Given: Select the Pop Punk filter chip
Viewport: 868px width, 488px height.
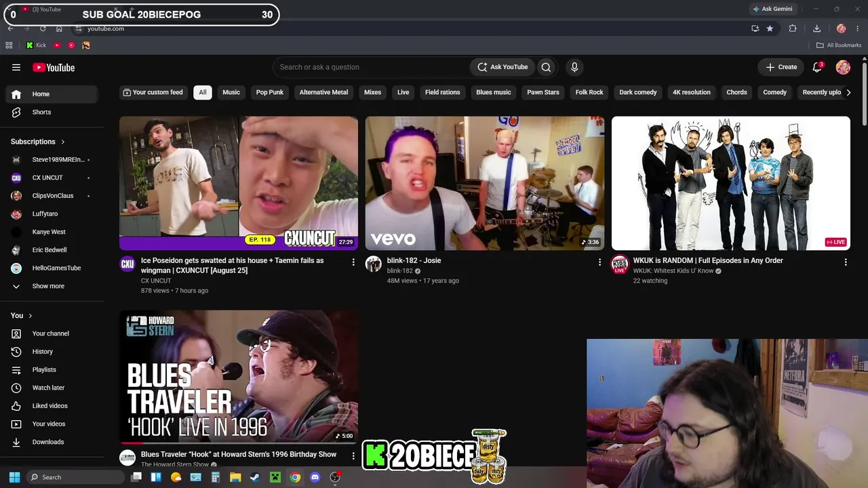Looking at the screenshot, I should pyautogui.click(x=270, y=92).
